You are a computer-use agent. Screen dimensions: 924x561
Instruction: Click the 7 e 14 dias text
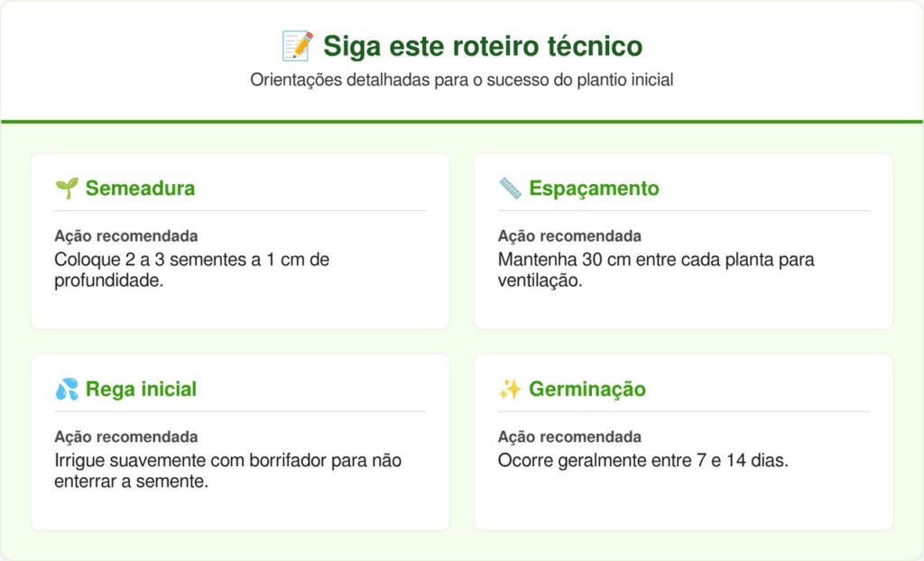click(643, 461)
